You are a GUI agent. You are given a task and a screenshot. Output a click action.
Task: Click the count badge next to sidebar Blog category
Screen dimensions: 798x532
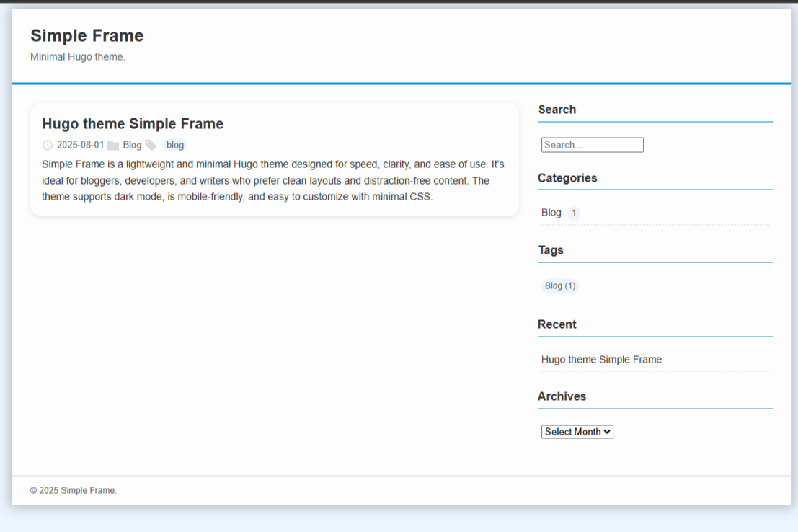pyautogui.click(x=574, y=213)
